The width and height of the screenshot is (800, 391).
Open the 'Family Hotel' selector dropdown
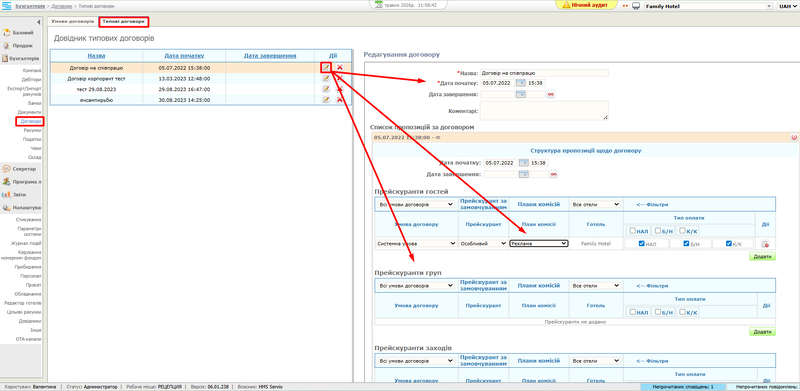(709, 6)
